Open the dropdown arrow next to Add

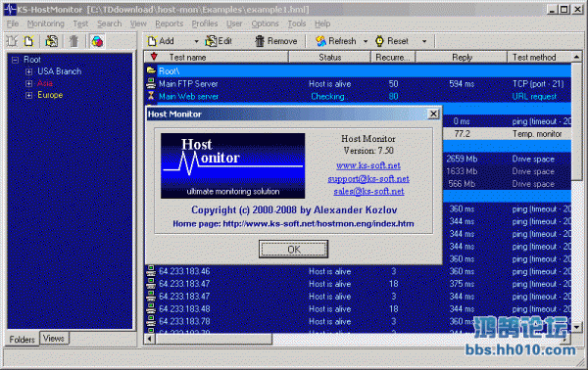click(x=196, y=41)
